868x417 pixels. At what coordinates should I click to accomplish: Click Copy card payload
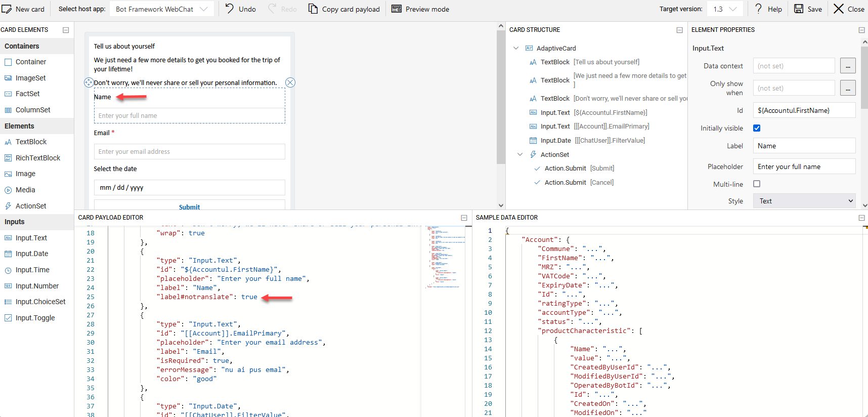(344, 9)
